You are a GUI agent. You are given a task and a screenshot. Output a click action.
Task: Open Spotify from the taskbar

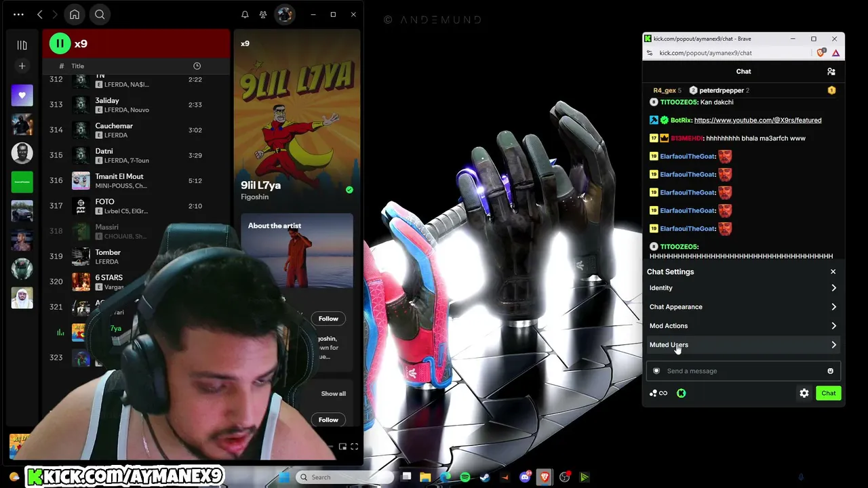click(x=465, y=477)
